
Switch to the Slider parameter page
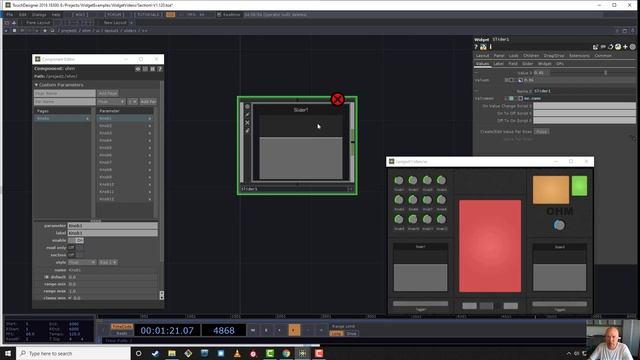tap(528, 64)
